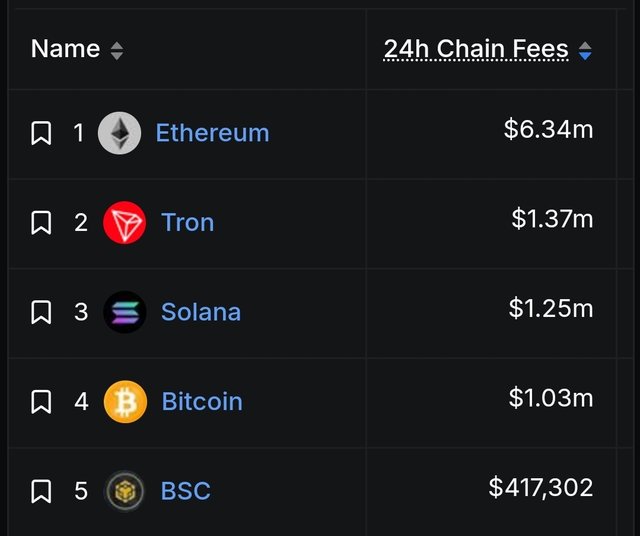Bookmark the Ethereum row
This screenshot has height=536, width=640.
pos(41,133)
